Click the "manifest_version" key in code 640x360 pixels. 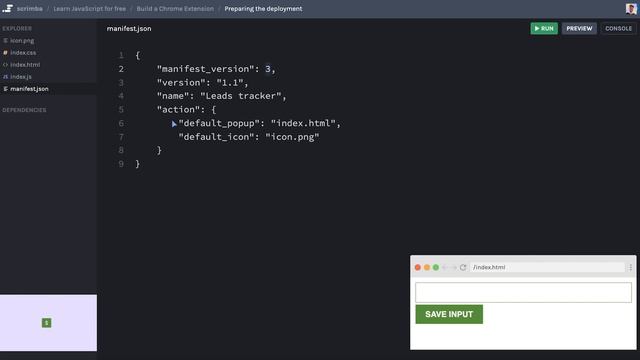tap(206, 69)
